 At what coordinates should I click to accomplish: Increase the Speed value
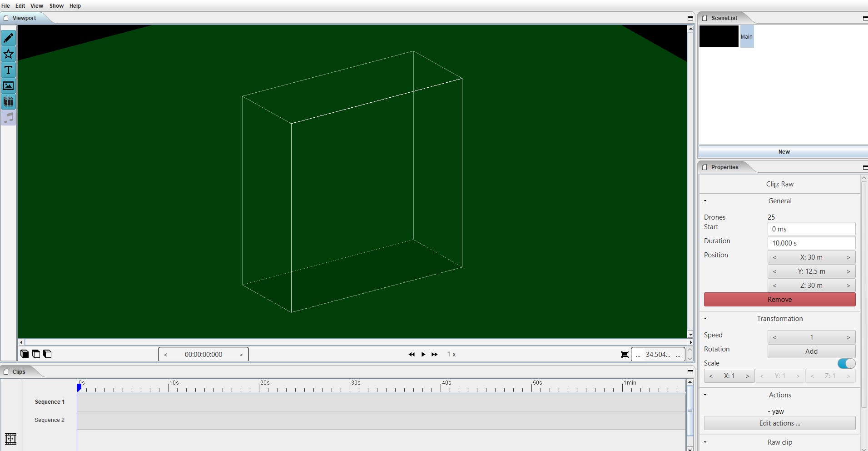coord(848,337)
